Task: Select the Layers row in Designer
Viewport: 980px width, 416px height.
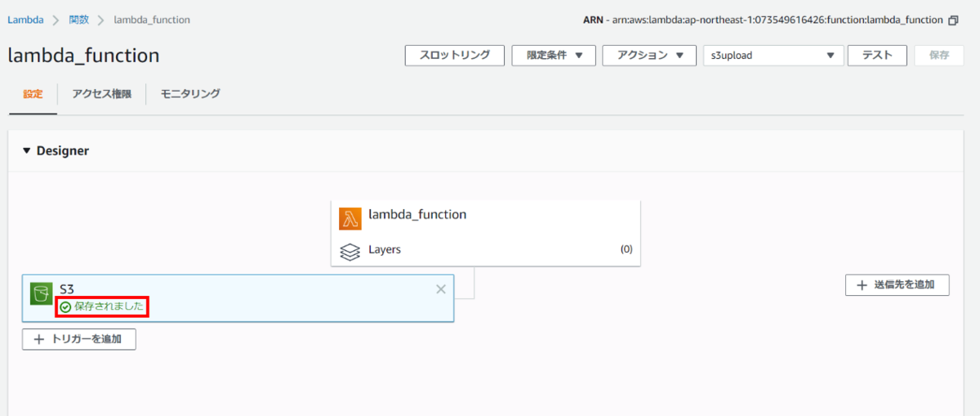Action: click(x=486, y=249)
